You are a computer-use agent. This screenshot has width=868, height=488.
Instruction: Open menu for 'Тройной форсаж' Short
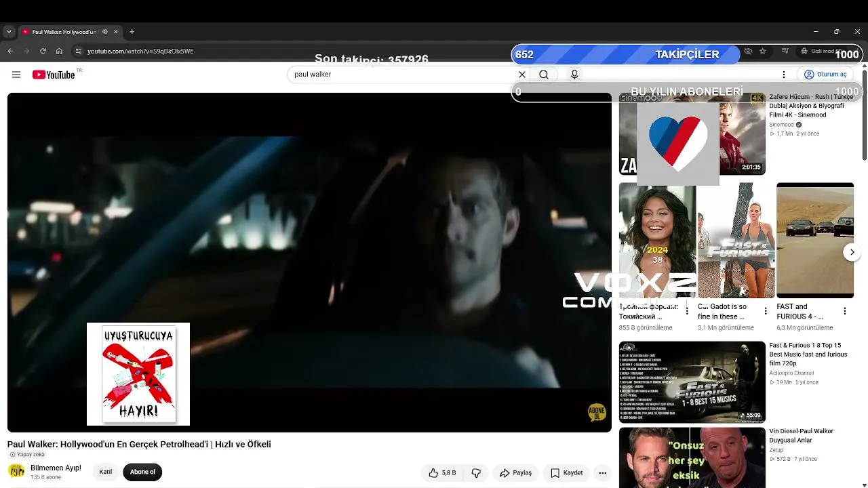(x=687, y=311)
